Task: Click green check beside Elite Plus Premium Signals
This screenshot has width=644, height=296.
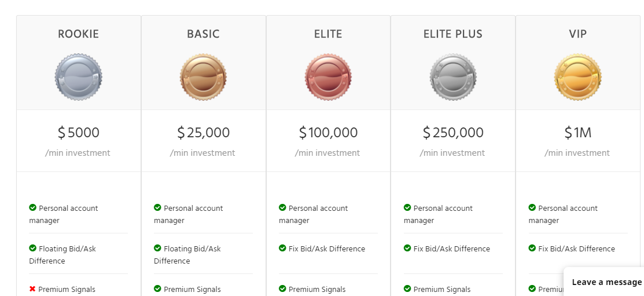Action: [x=407, y=288]
